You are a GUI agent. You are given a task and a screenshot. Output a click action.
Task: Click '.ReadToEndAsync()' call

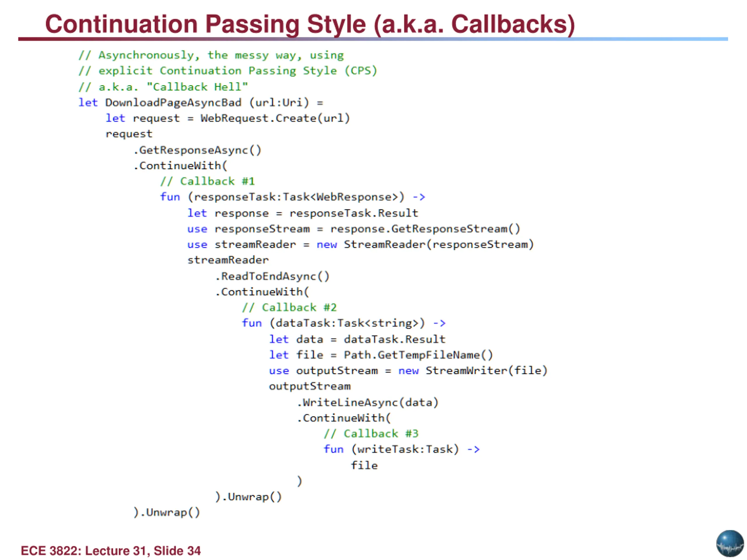tap(272, 276)
